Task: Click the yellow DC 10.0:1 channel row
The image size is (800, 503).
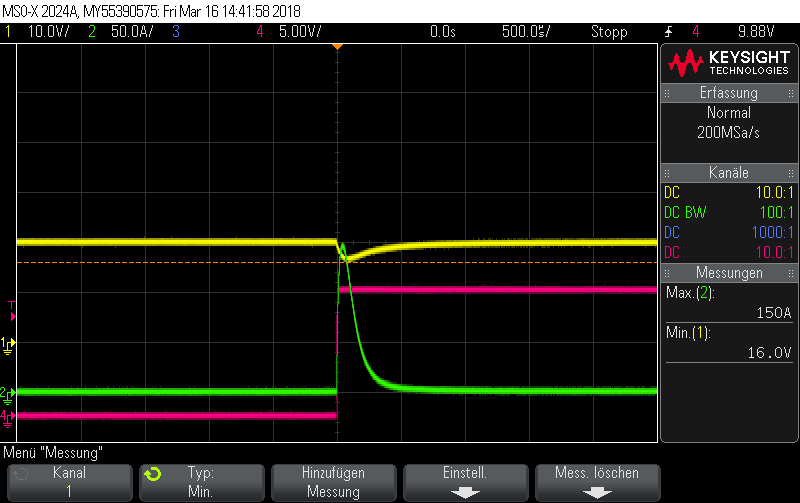Action: pos(729,192)
